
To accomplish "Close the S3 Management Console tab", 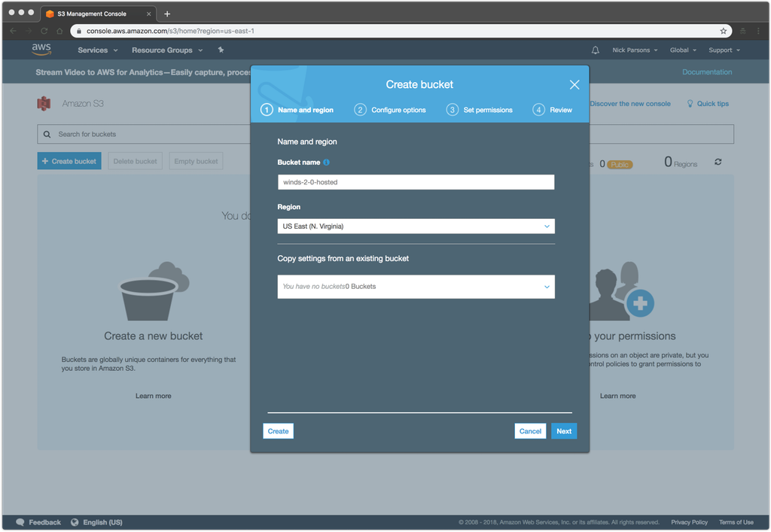I will click(x=148, y=14).
